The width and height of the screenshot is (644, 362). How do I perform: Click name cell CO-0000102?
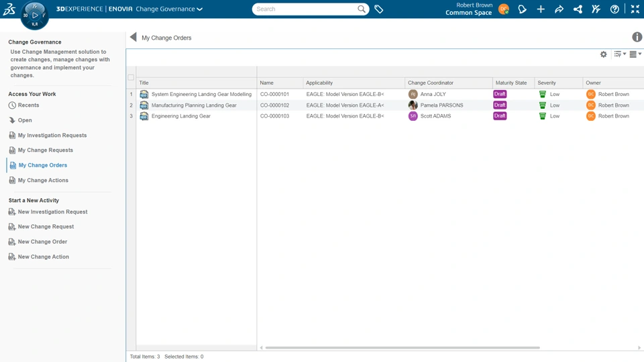click(x=274, y=105)
